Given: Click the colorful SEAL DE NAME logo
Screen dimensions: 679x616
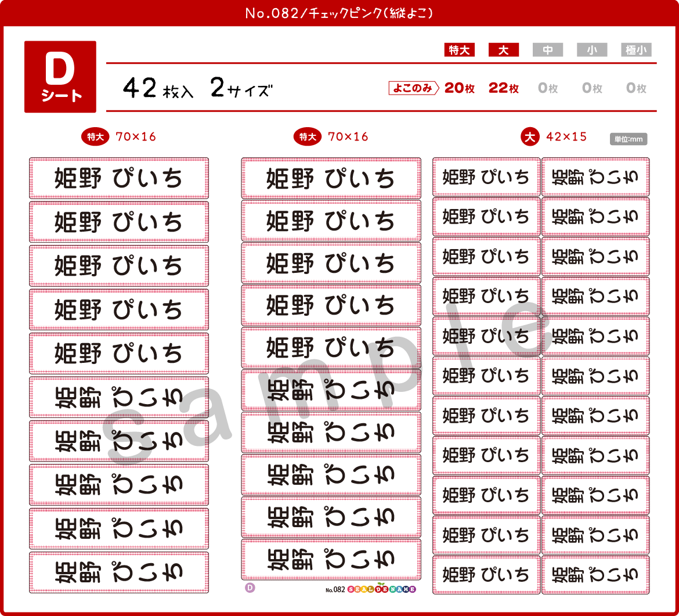Looking at the screenshot, I should coord(381,589).
